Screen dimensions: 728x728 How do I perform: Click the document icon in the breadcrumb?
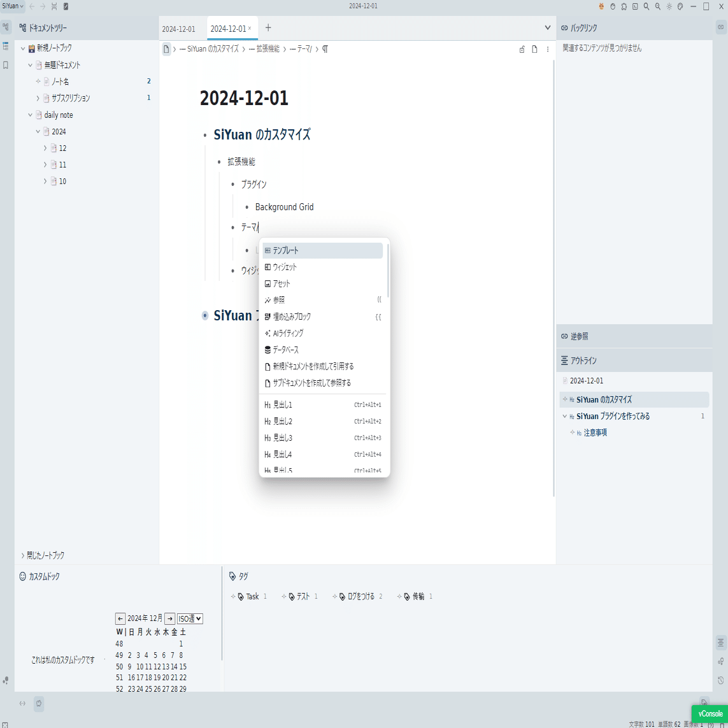[166, 49]
